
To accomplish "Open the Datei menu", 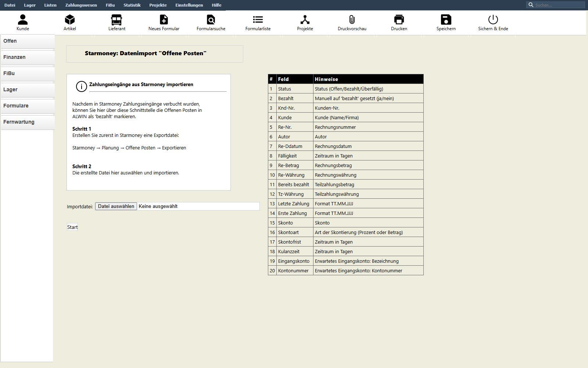I will pyautogui.click(x=10, y=5).
